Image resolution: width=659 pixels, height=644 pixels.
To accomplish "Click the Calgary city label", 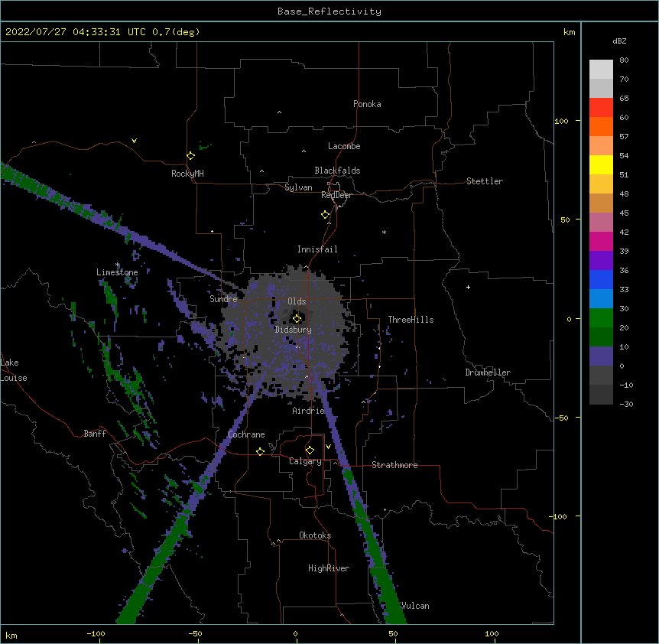I will [305, 461].
